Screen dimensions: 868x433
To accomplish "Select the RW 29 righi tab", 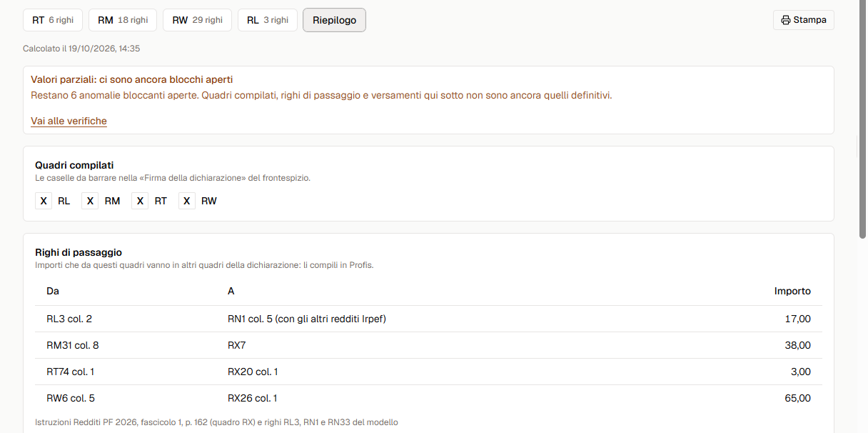I will tap(197, 20).
